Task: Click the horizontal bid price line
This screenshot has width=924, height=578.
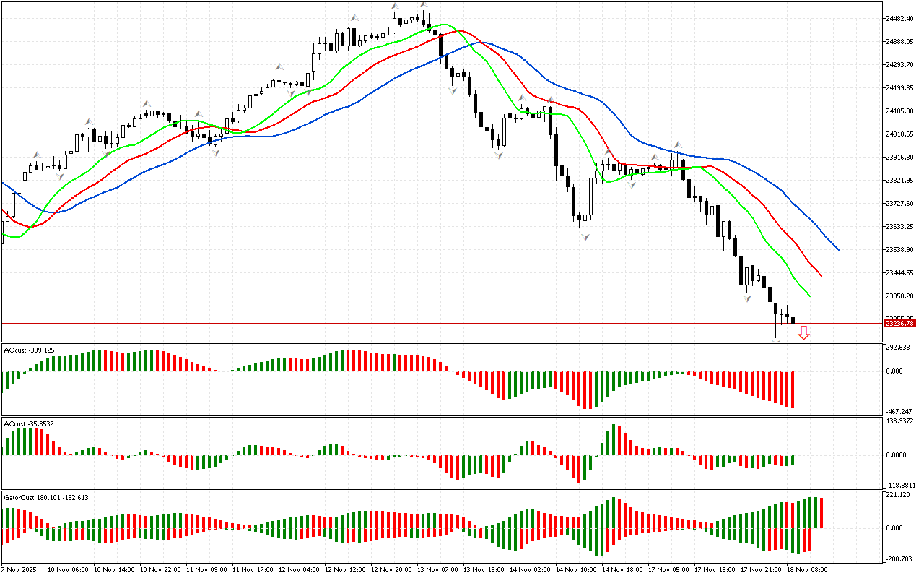Action: point(433,323)
